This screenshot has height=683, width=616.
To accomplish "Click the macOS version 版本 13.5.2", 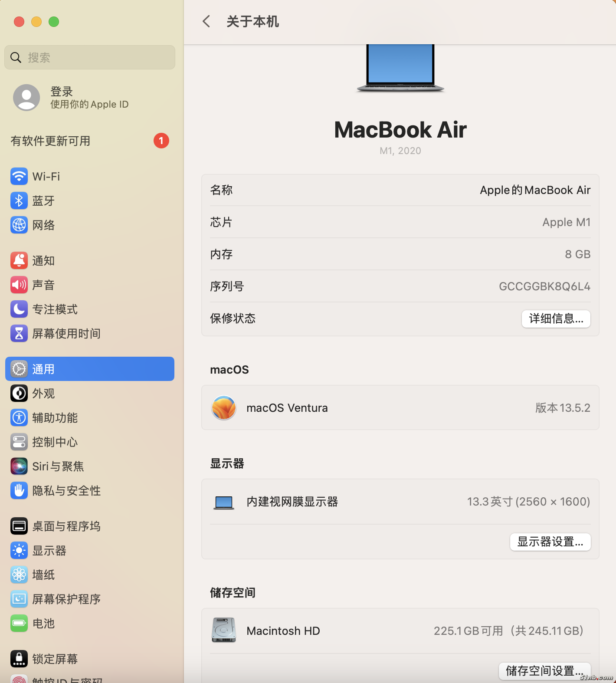I will [x=563, y=408].
